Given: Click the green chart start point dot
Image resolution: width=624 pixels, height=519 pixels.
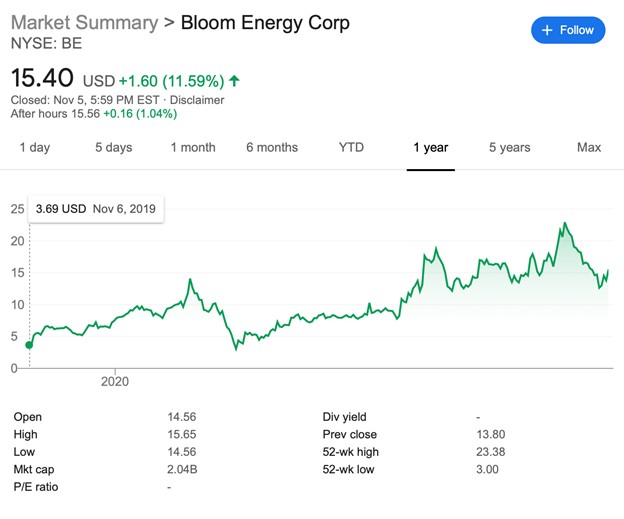Looking at the screenshot, I should click(29, 345).
